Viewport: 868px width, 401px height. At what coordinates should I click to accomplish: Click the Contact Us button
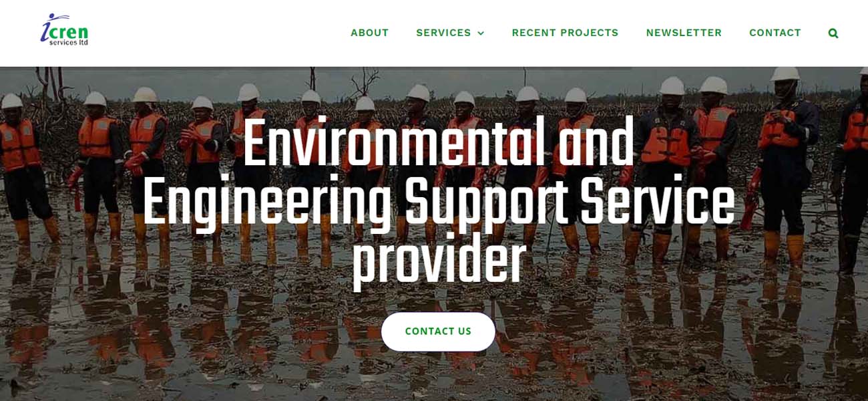tap(438, 331)
